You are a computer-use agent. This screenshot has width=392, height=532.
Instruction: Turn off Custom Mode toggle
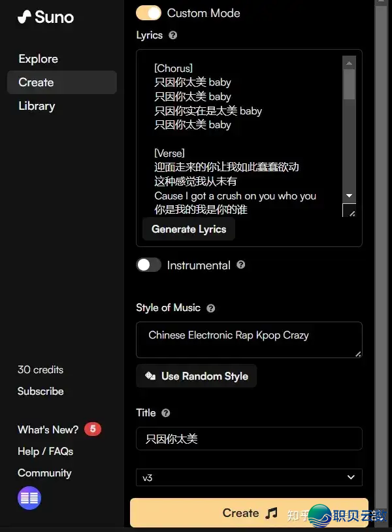click(148, 13)
